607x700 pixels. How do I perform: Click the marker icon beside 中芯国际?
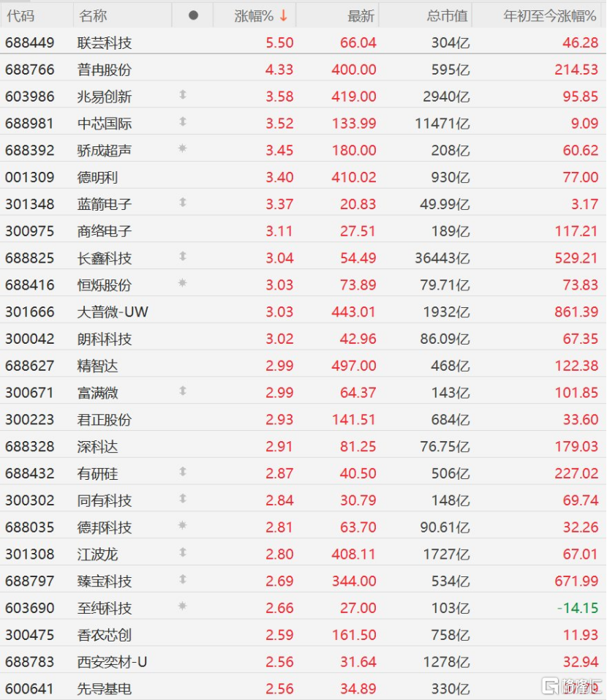183,121
